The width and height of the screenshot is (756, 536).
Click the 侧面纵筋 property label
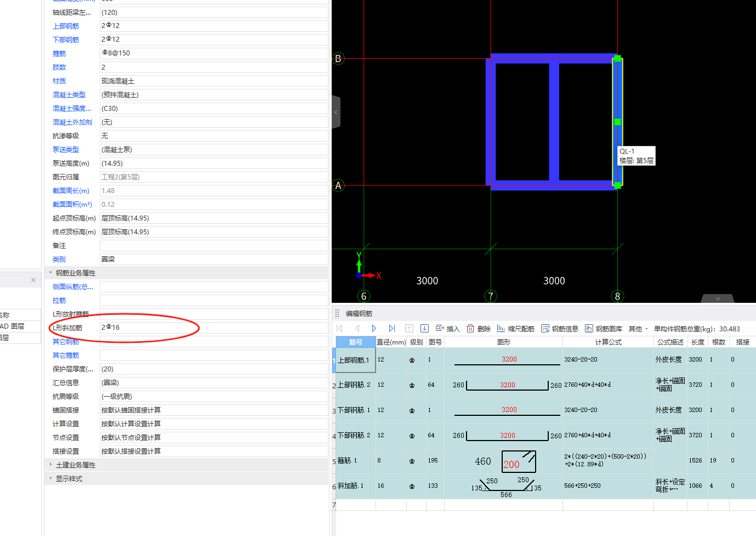coord(73,287)
